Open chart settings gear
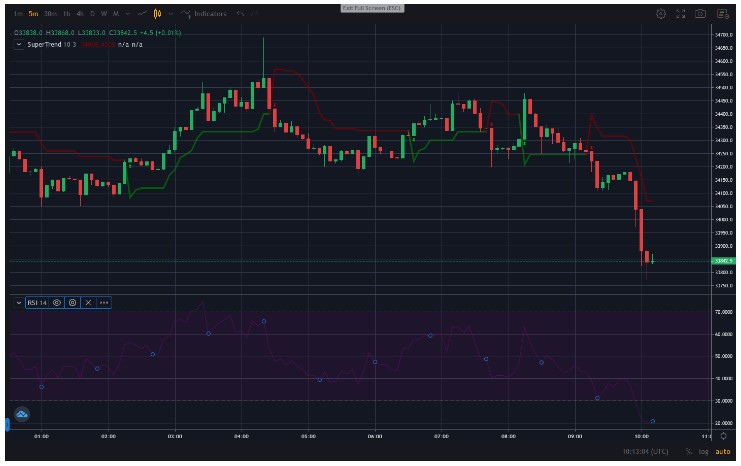 click(x=661, y=14)
